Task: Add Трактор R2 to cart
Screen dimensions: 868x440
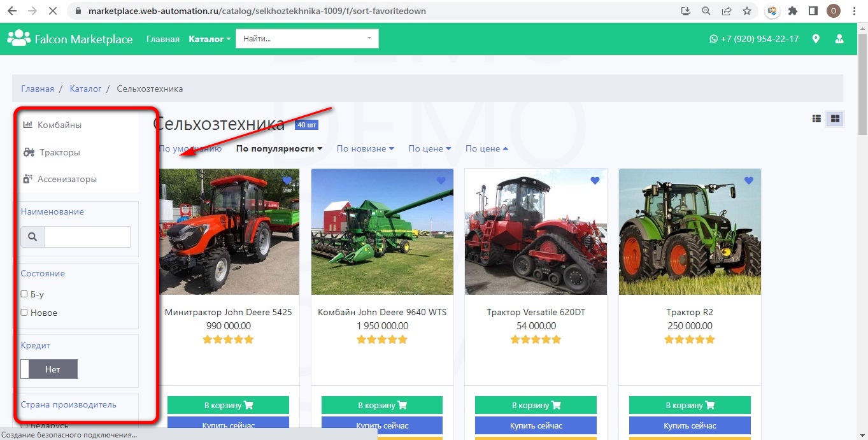Action: (x=690, y=405)
